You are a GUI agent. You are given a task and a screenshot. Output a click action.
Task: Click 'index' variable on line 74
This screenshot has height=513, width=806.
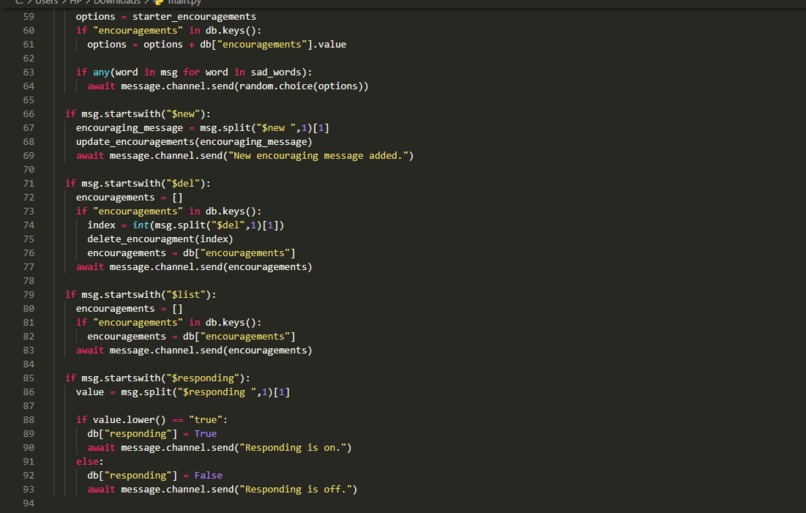pos(101,225)
